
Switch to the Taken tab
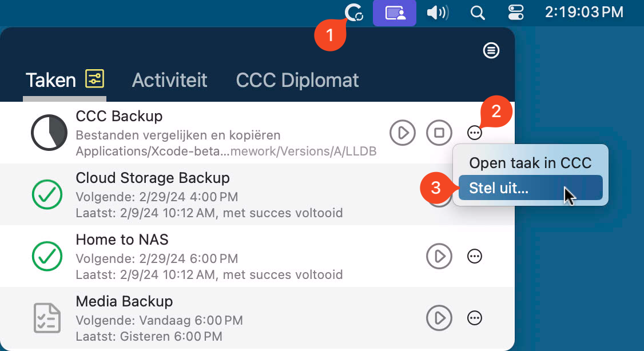(51, 80)
